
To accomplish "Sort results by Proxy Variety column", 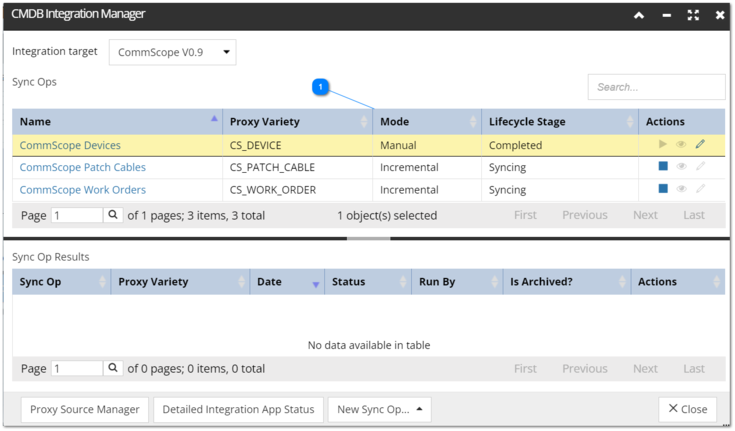I will point(180,282).
